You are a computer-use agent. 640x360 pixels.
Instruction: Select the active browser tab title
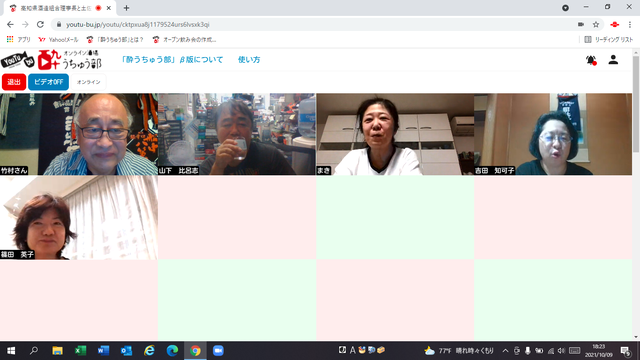56,8
